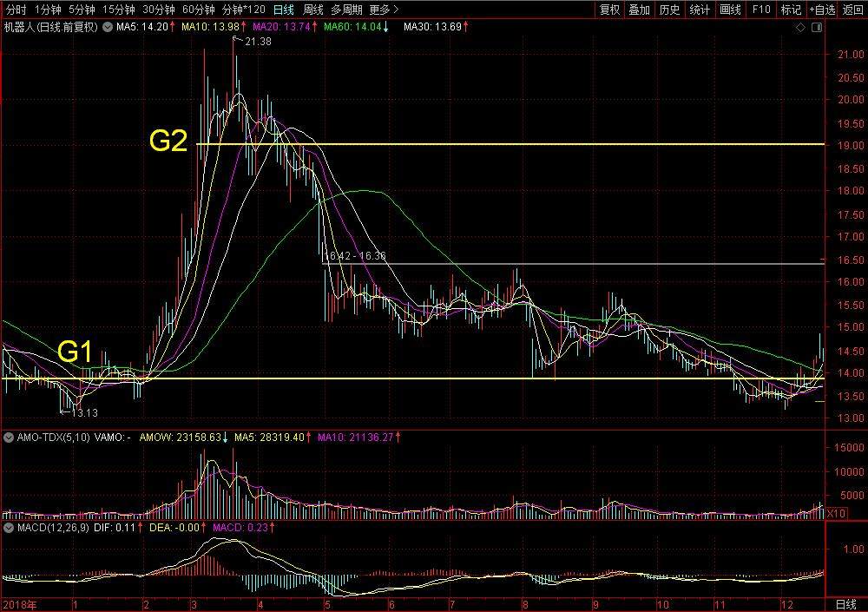Click the 标记 mark button

tap(791, 10)
